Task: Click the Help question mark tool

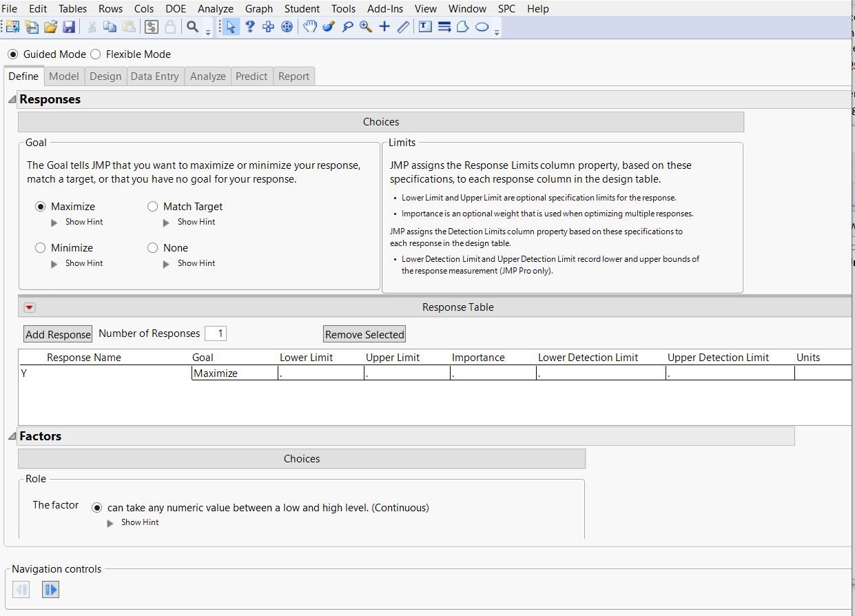Action: (250, 27)
